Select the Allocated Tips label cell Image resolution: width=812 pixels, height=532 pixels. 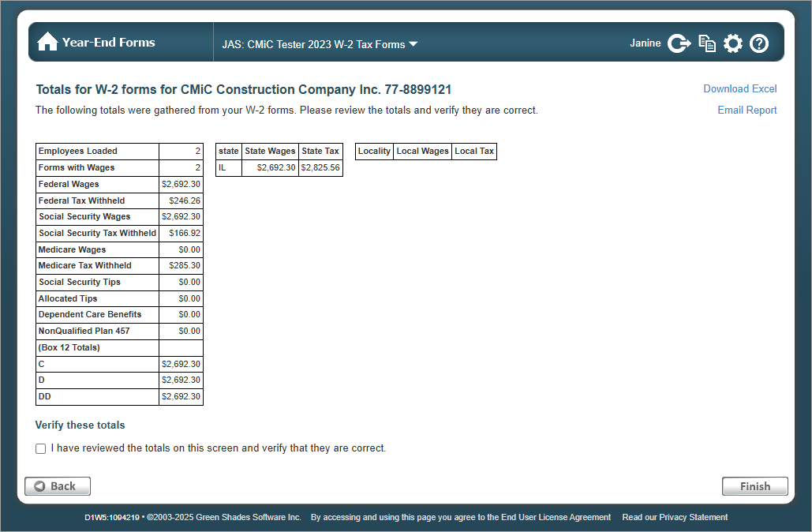coord(97,299)
